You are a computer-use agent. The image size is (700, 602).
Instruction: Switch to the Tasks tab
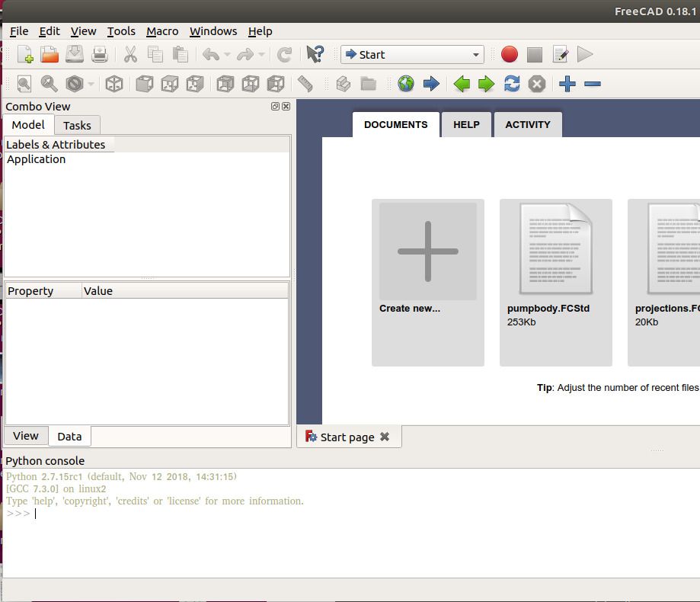77,126
